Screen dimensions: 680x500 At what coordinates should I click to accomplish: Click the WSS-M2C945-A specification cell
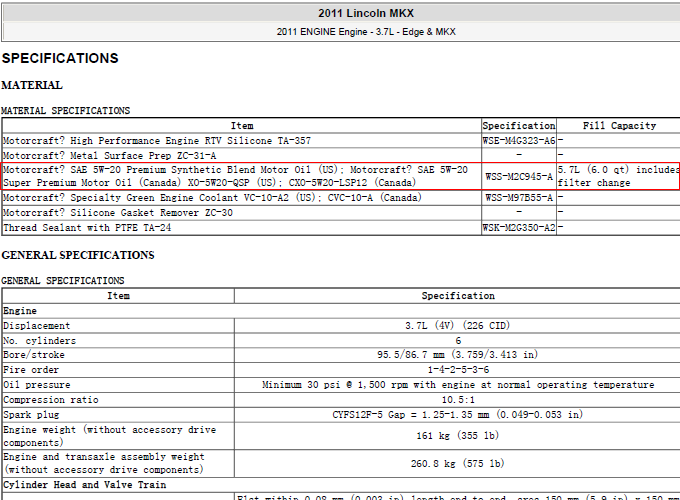click(x=519, y=176)
